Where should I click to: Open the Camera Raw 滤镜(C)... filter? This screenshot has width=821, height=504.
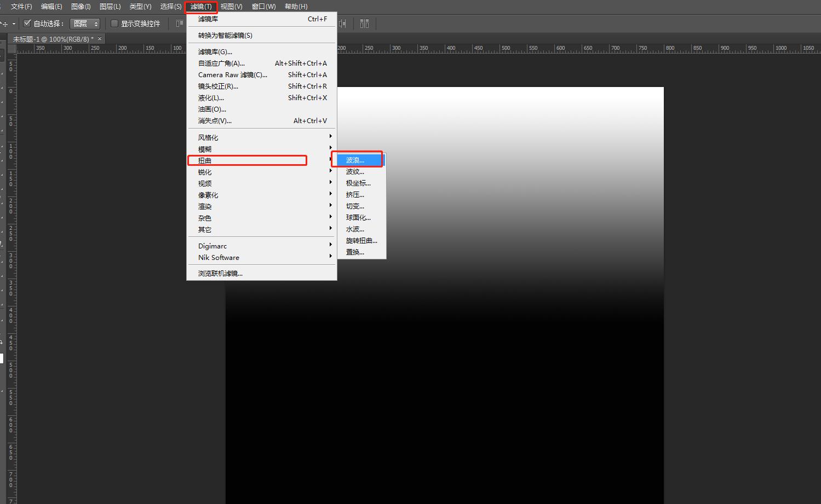(262, 75)
